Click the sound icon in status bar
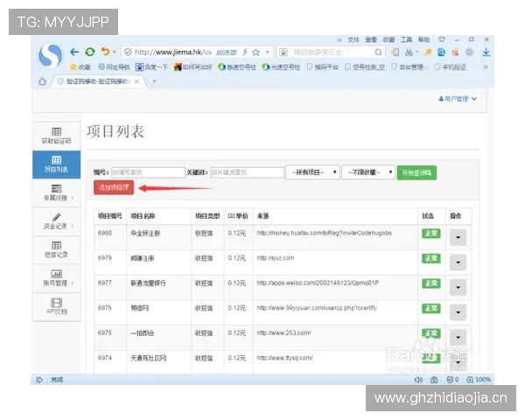Image resolution: width=525 pixels, height=420 pixels. click(418, 380)
